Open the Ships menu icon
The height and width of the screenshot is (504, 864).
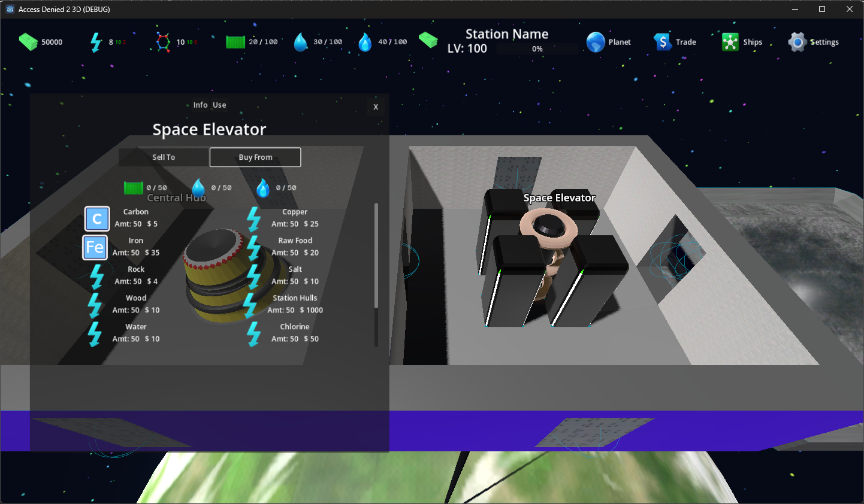tap(730, 42)
